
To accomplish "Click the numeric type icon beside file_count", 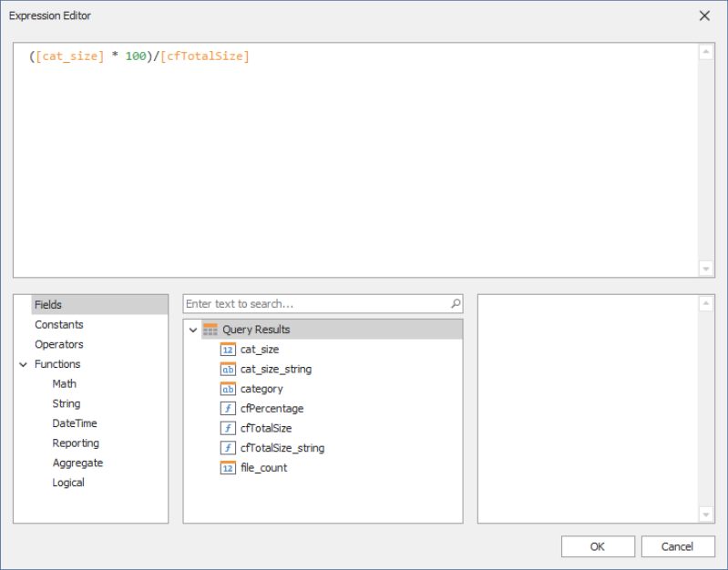I will (228, 468).
